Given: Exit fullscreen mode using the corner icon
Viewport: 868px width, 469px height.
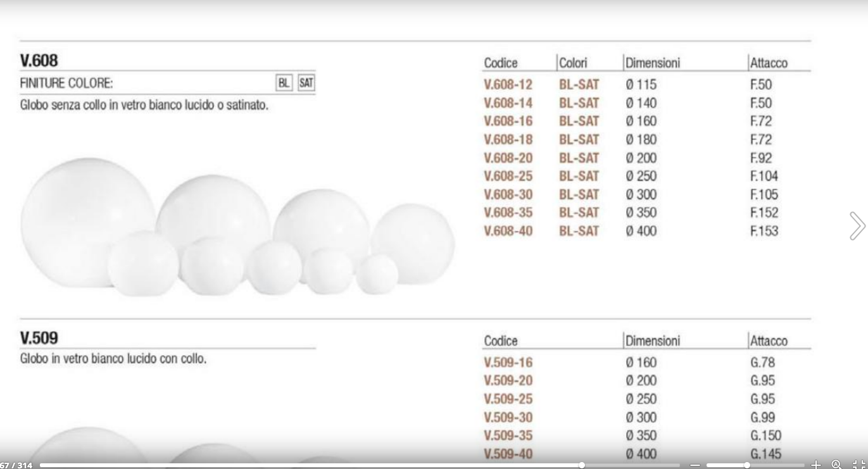Looking at the screenshot, I should click(x=859, y=465).
